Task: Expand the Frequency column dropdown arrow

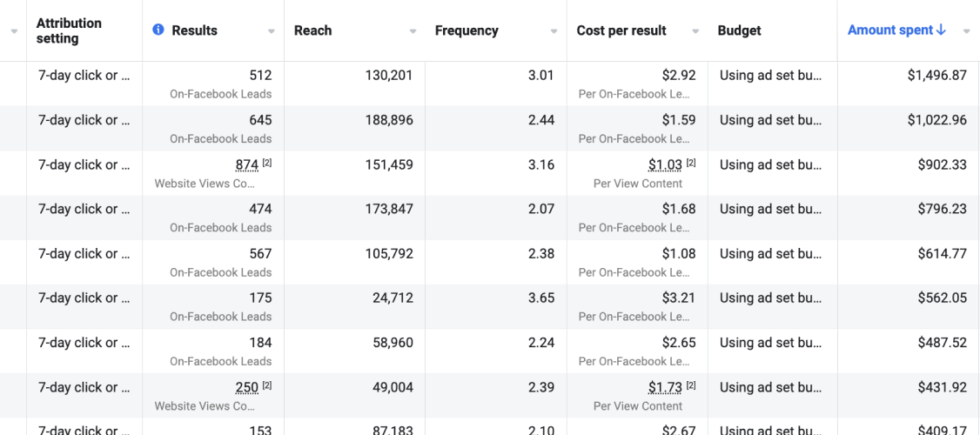Action: 554,31
